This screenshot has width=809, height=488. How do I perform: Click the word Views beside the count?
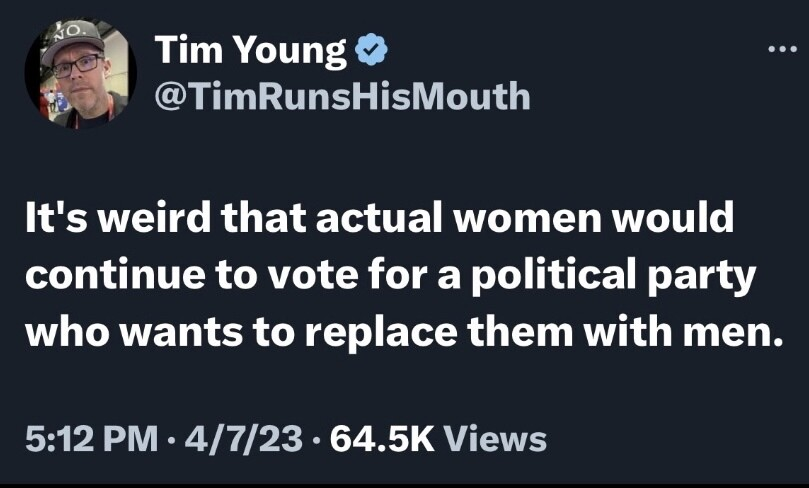click(x=494, y=438)
